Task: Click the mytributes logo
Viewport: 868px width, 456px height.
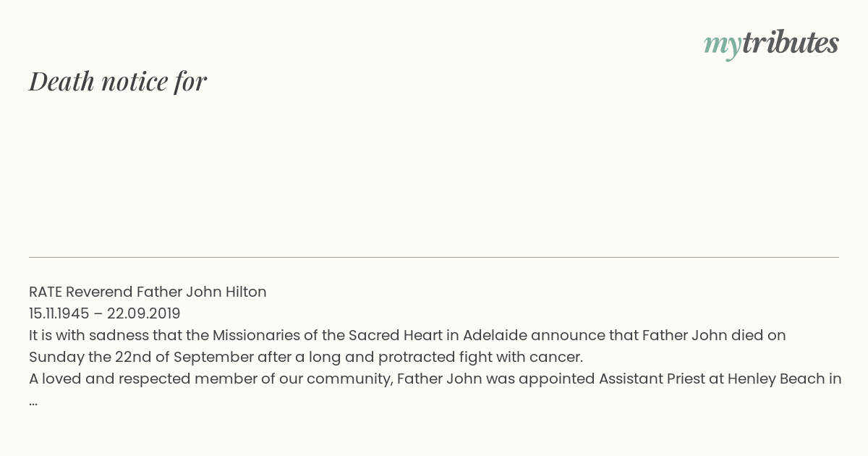Action: click(x=771, y=44)
